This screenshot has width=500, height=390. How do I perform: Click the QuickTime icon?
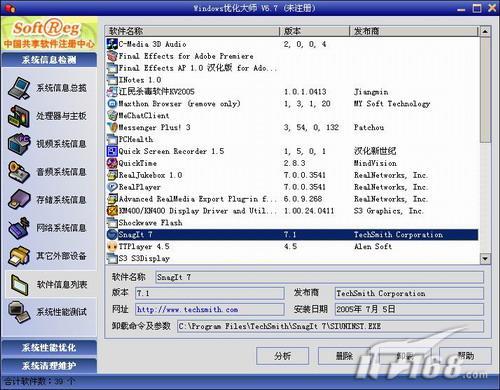click(112, 163)
